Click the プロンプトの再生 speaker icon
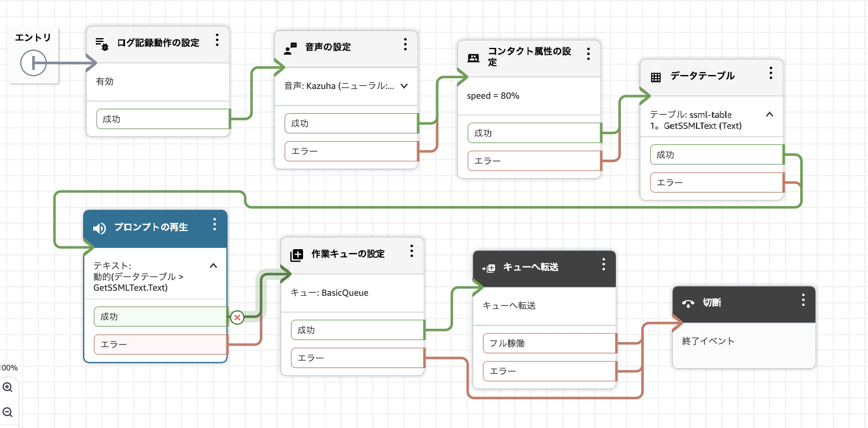 coord(100,228)
